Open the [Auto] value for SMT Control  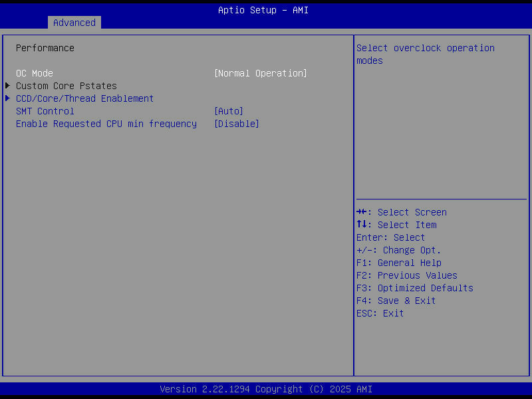[229, 110]
